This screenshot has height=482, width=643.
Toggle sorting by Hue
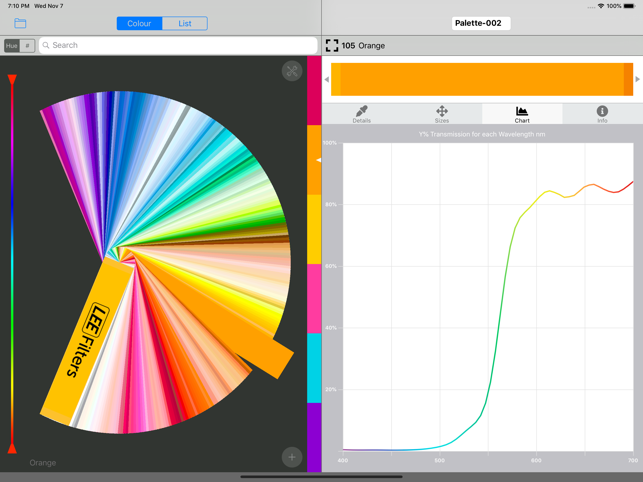click(x=11, y=45)
